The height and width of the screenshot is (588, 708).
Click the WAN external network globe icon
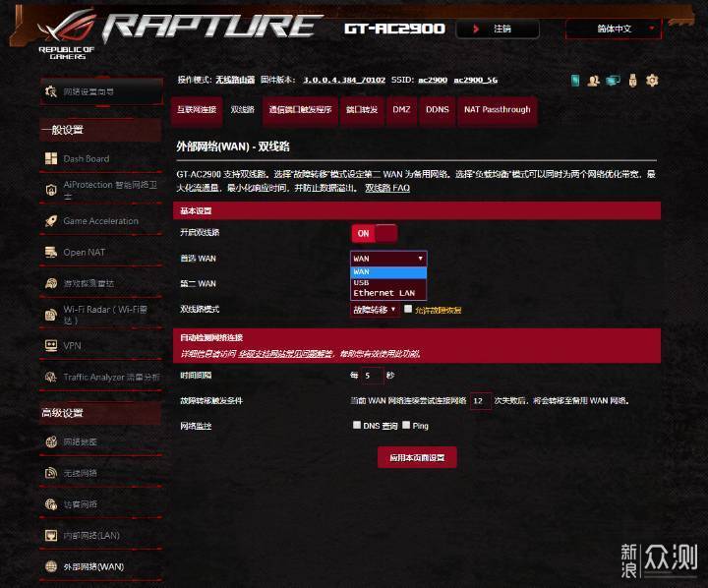coord(51,566)
